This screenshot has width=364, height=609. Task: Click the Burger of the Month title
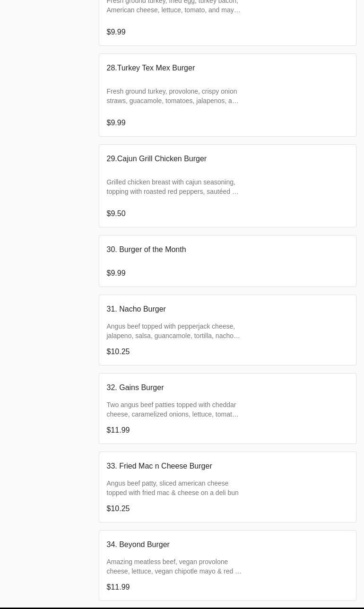(146, 250)
